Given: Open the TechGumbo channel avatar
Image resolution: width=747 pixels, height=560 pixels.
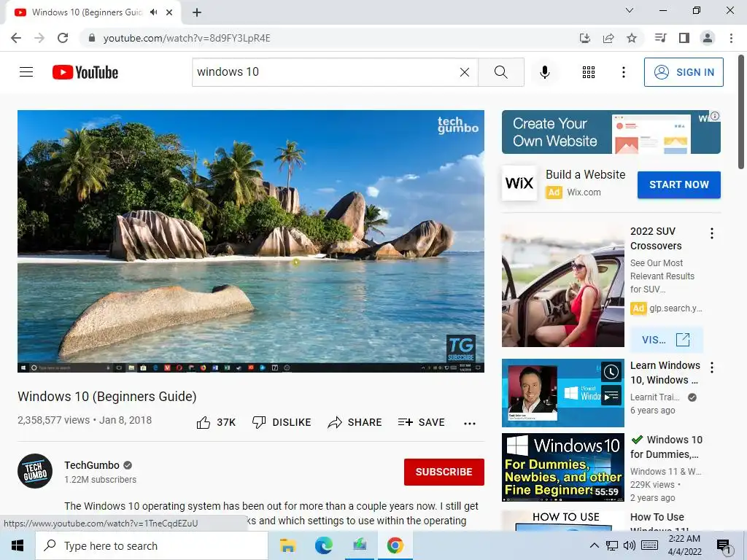Looking at the screenshot, I should (x=35, y=471).
